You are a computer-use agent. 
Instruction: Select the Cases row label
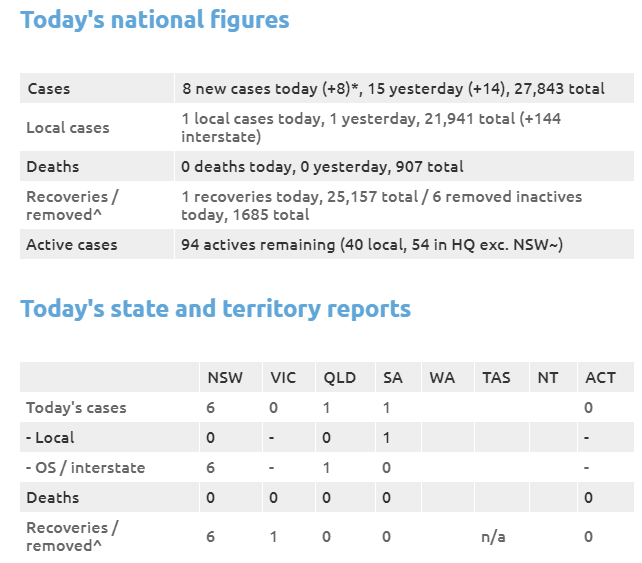48,89
